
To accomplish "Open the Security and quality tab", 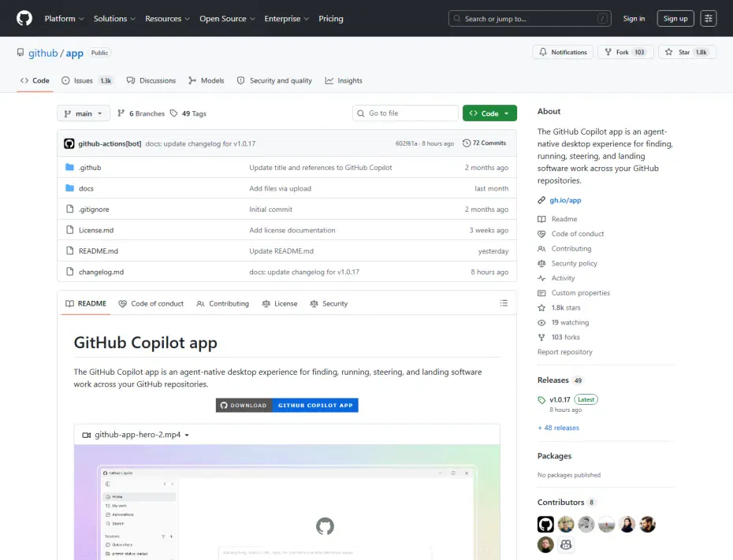I will 274,80.
